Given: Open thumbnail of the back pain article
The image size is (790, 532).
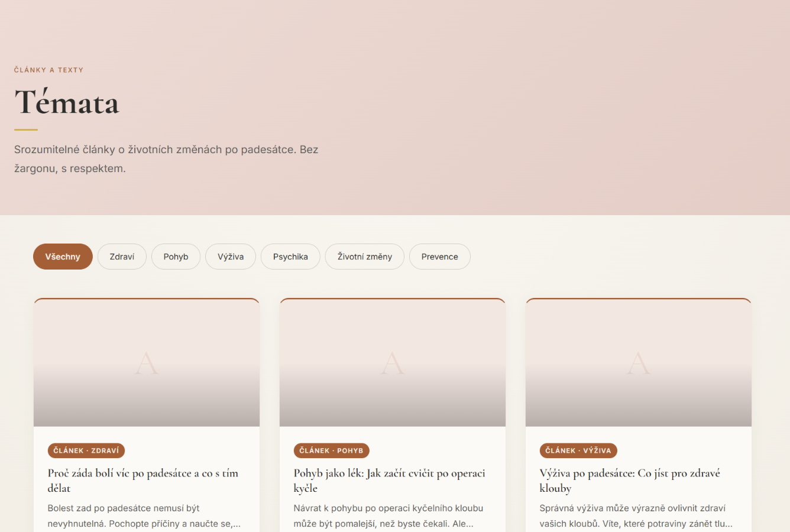Looking at the screenshot, I should click(147, 362).
